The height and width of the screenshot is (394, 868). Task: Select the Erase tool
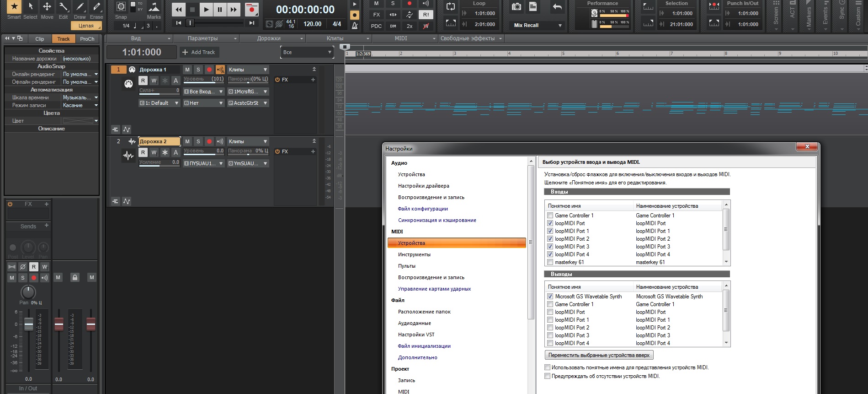(x=96, y=7)
